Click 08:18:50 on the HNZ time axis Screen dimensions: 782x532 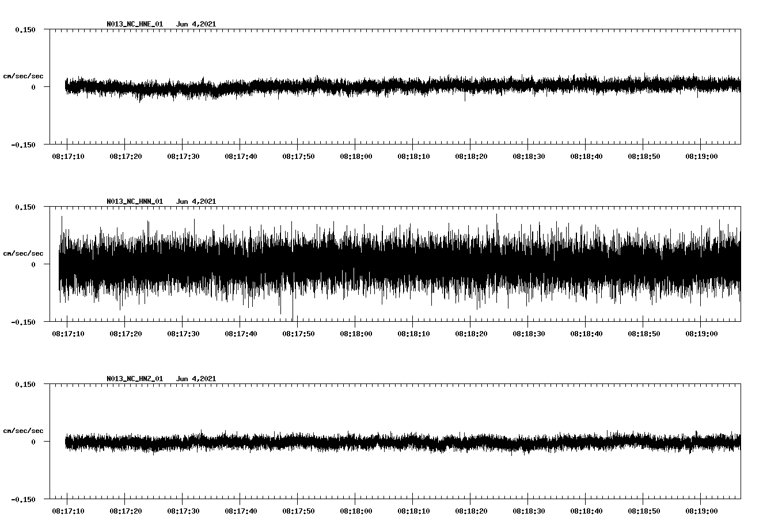[644, 511]
